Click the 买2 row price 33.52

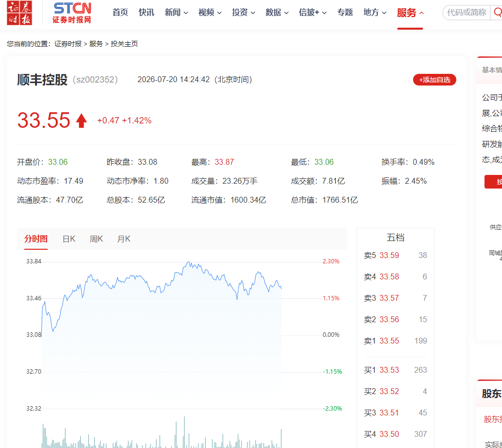[389, 392]
